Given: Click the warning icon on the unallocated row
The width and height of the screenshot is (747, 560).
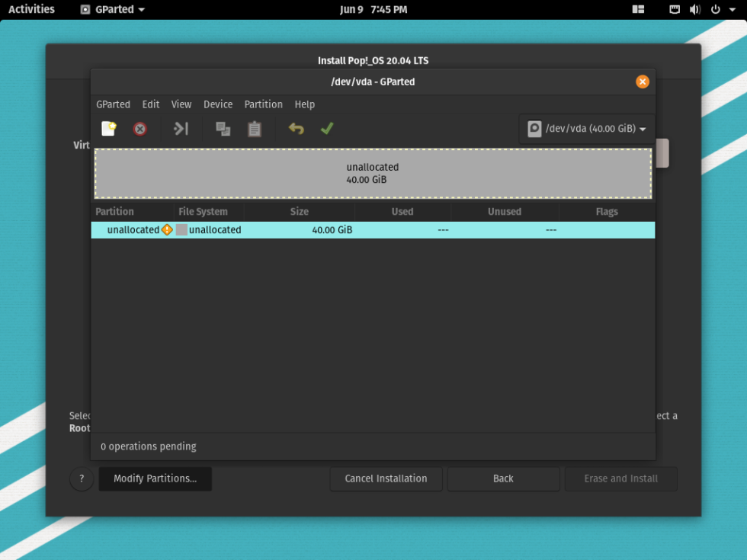Looking at the screenshot, I should click(x=166, y=229).
